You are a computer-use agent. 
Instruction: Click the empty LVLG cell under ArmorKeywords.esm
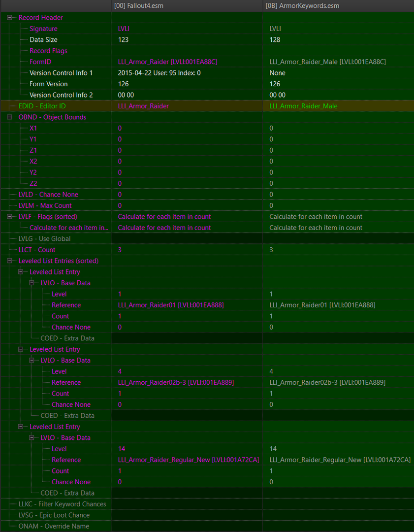click(338, 238)
